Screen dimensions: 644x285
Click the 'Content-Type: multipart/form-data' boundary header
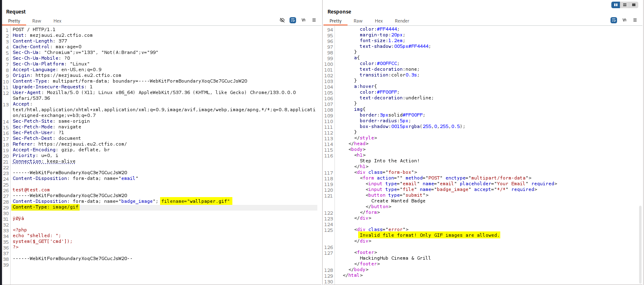coord(130,81)
